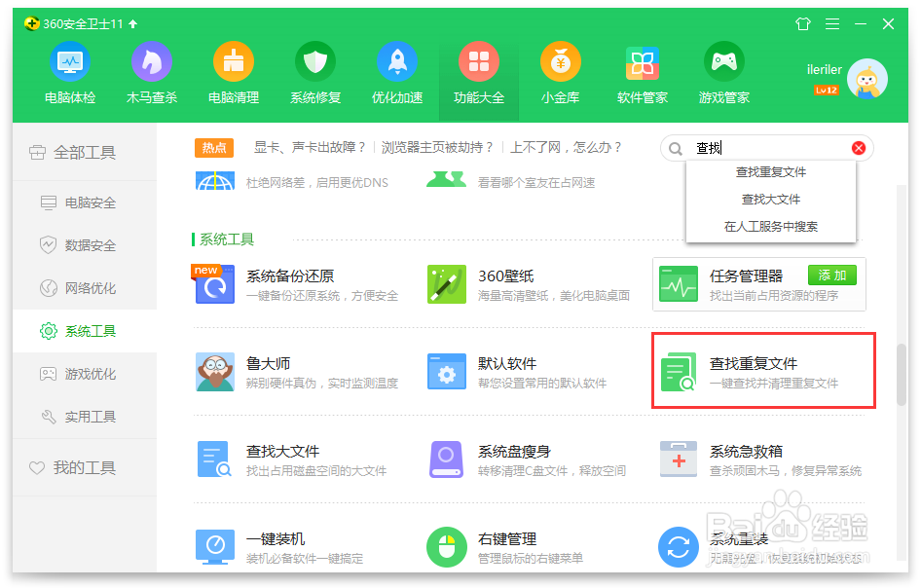
Task: Click the upgrade arrow next to 360安全卫士11
Action: tap(132, 24)
